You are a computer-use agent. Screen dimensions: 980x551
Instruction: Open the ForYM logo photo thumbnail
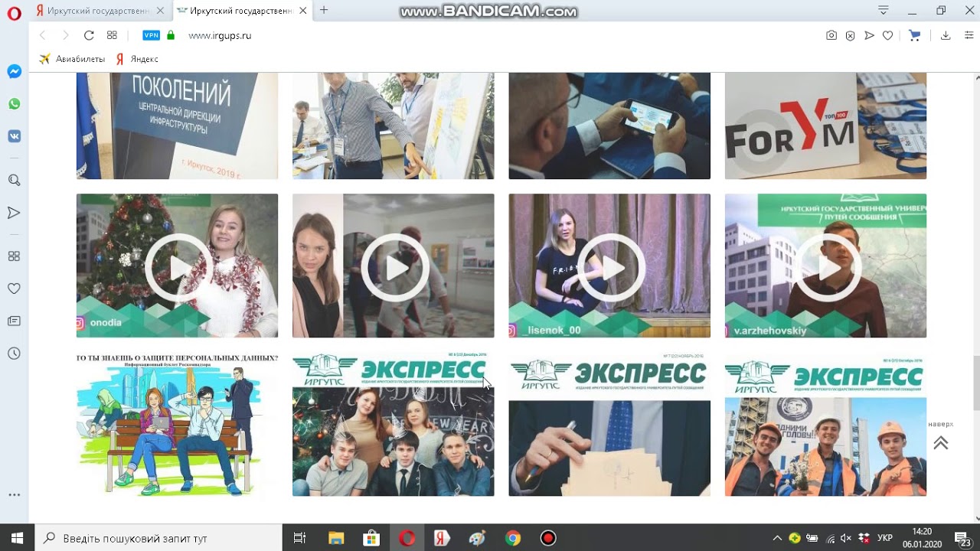click(825, 126)
